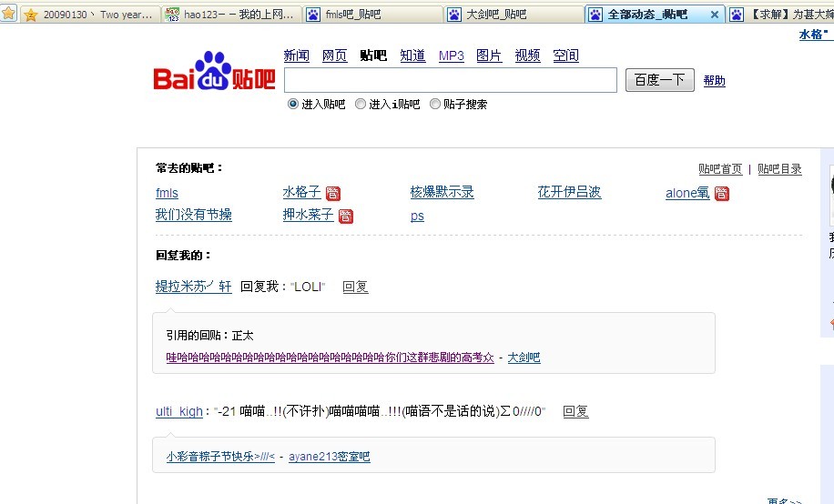This screenshot has width=834, height=504.
Task: Click the red 管 badge beside 押水茉子
Action: 346,216
